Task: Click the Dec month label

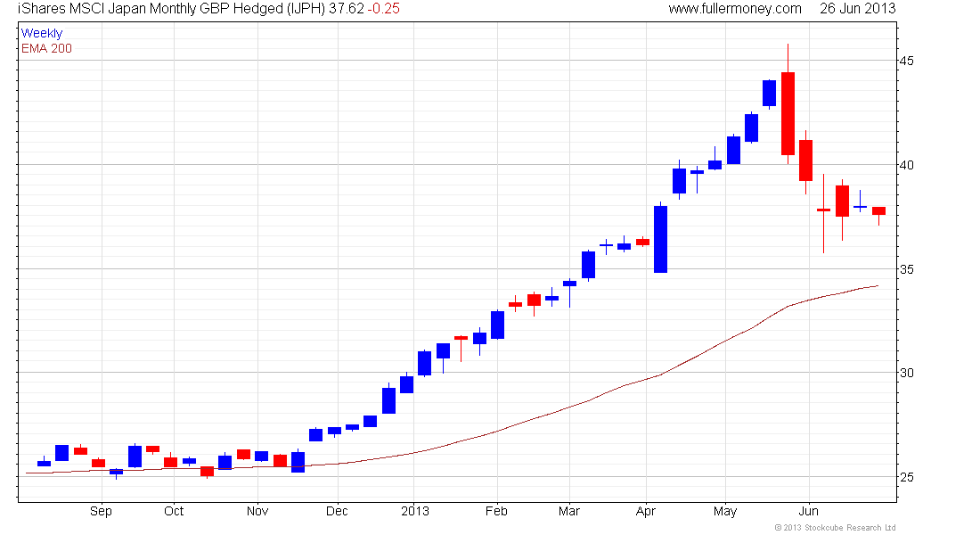Action: click(337, 511)
